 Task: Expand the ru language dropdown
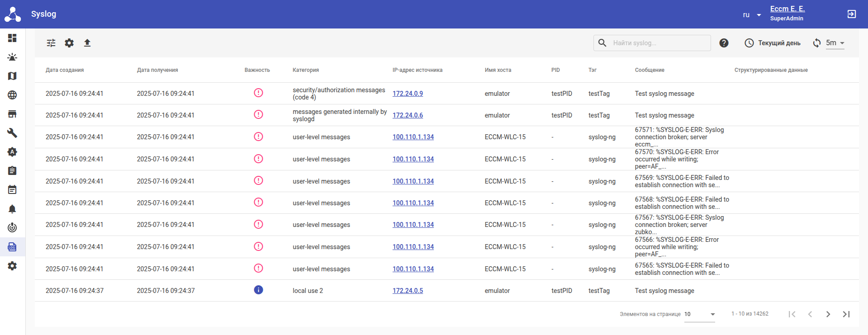tap(752, 15)
